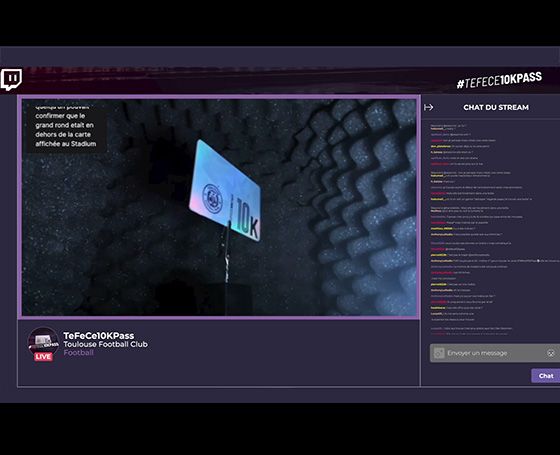This screenshot has height=455, width=560.
Task: Open the TeFeCe10KPass channel name
Action: point(99,336)
